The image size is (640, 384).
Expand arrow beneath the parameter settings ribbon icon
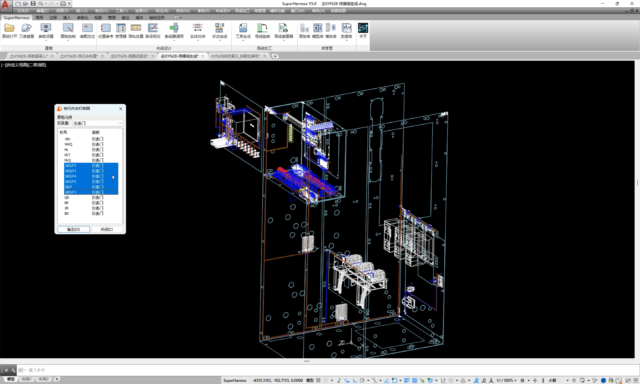46,40
